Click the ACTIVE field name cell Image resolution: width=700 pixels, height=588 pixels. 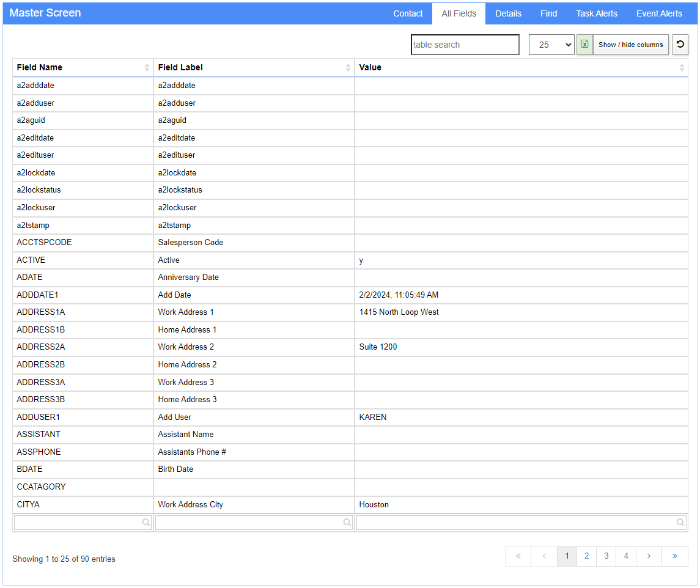coord(83,260)
